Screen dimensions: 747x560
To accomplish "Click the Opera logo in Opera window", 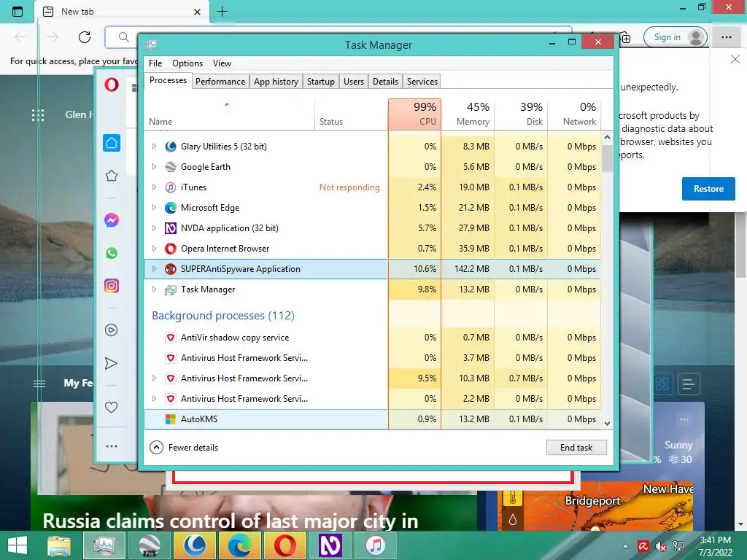I will point(112,85).
